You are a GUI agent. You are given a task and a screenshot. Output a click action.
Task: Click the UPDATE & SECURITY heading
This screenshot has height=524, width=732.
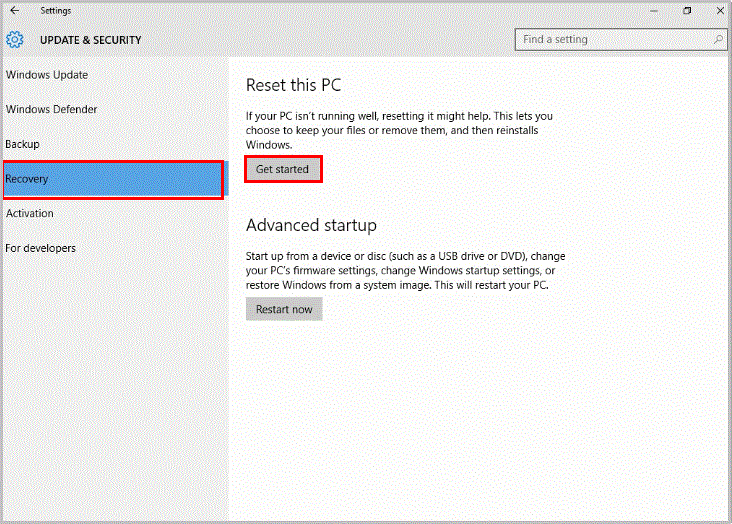click(x=91, y=40)
